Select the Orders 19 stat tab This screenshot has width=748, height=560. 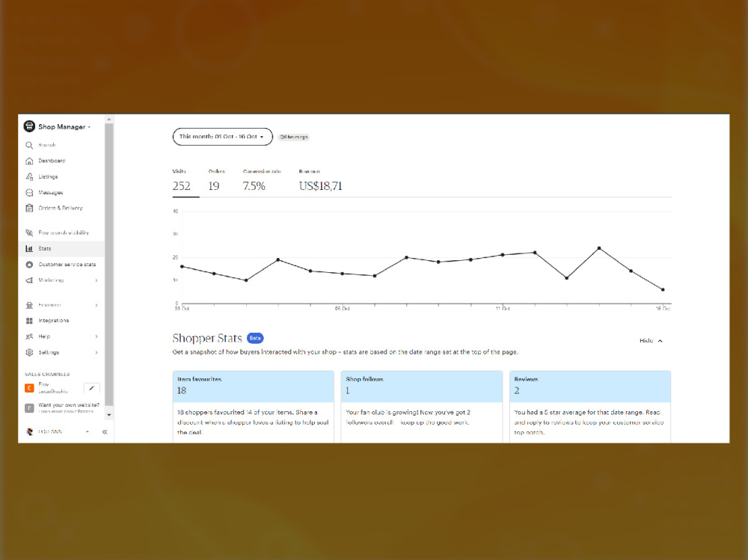click(216, 182)
